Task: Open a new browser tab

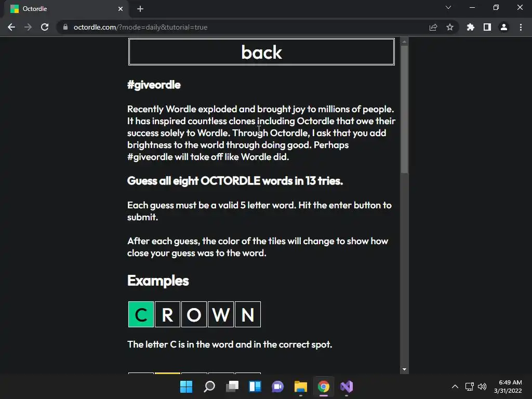Action: coord(140,9)
